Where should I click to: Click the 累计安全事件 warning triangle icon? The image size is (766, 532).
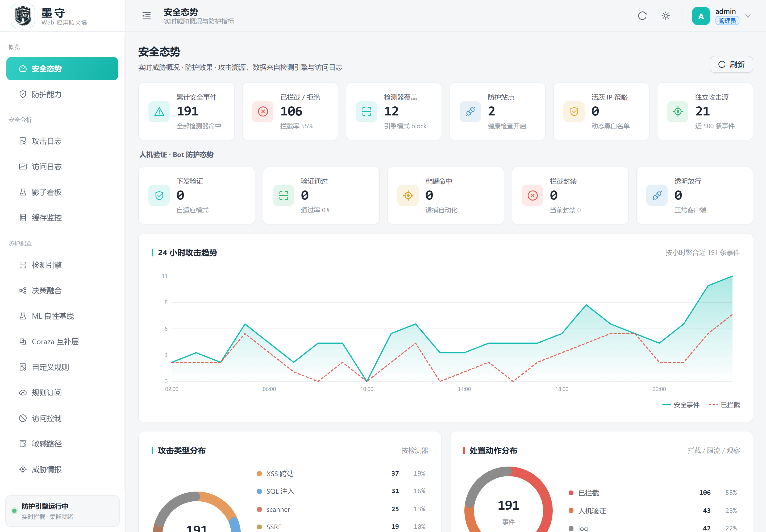coord(159,112)
